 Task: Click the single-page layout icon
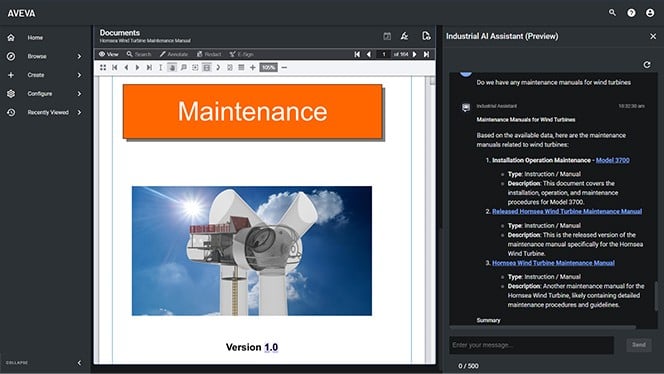(x=230, y=67)
